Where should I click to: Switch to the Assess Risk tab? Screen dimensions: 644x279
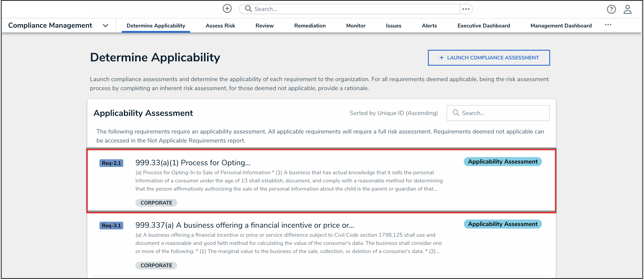pos(220,26)
